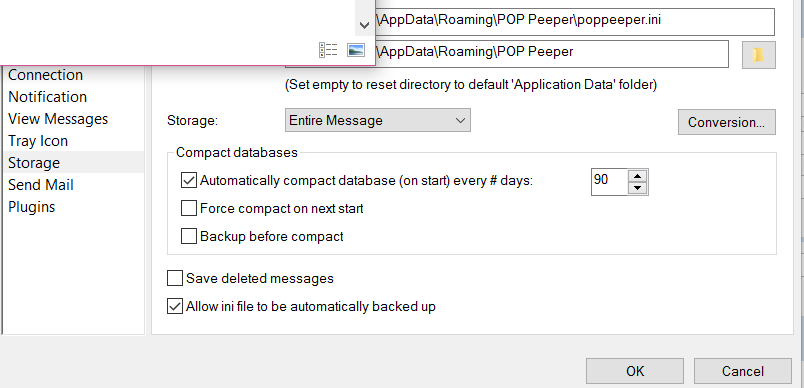Open View Messages settings page
The width and height of the screenshot is (804, 388).
[58, 119]
